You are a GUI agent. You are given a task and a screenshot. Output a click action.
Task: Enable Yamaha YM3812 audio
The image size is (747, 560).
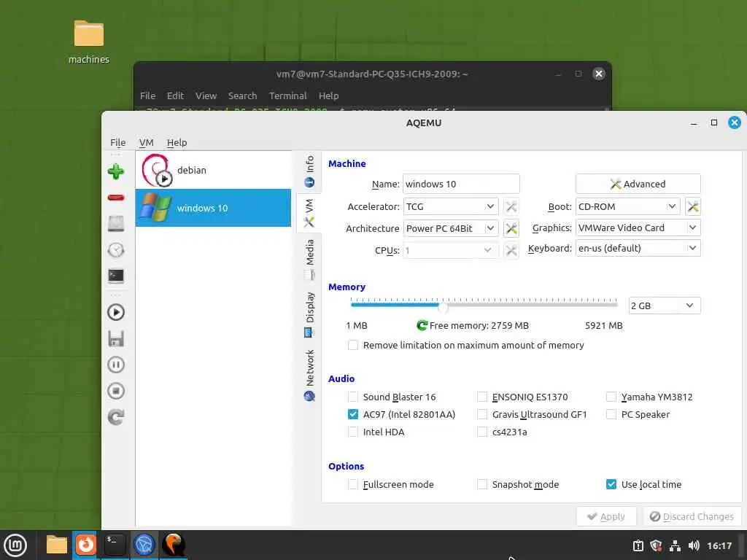pos(611,397)
